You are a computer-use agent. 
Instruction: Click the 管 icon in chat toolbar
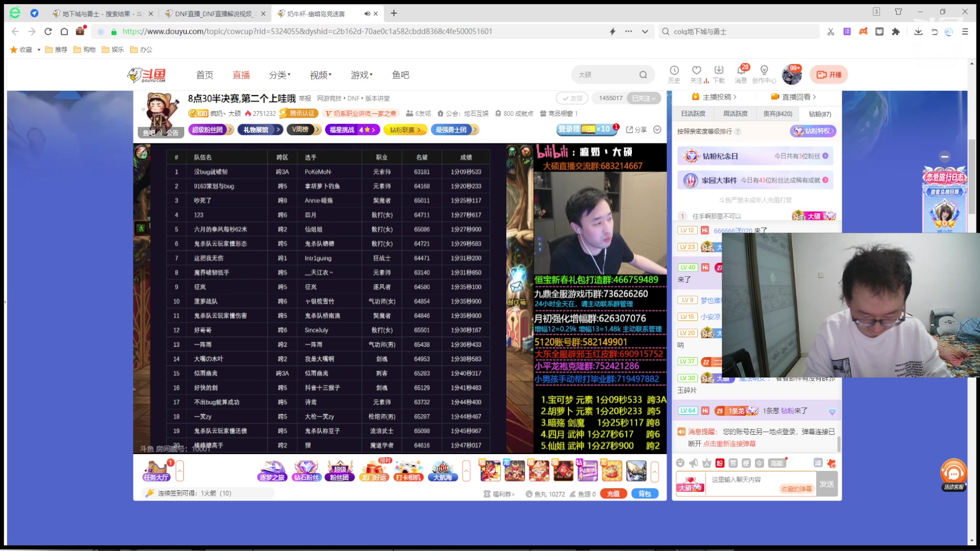pyautogui.click(x=733, y=463)
